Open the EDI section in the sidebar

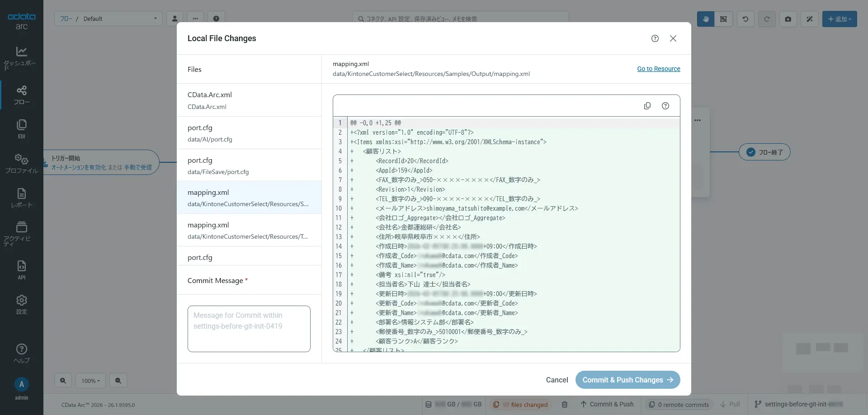coord(21,128)
